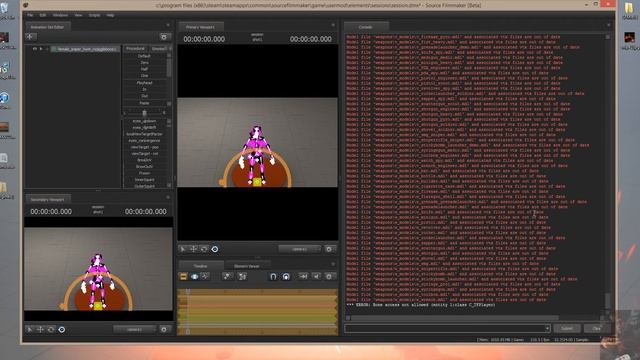The height and width of the screenshot is (360, 640).
Task: Apply the Paste procedural preset
Action: coord(144,103)
